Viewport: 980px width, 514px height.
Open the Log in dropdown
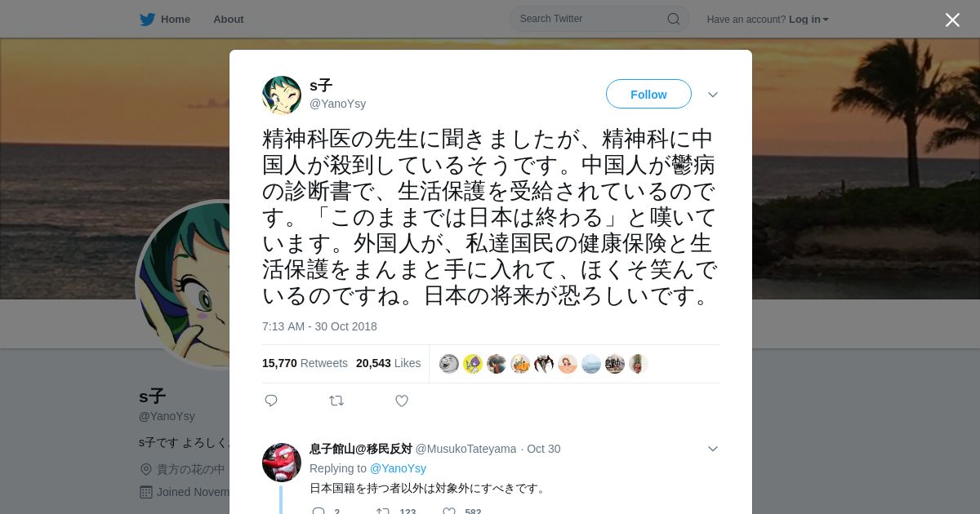808,19
